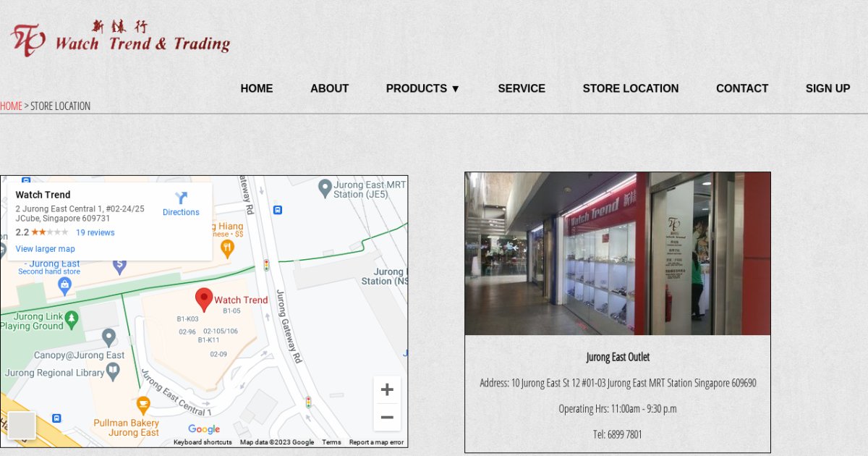
Task: Click the Jurong Regional Library icon
Action: (x=113, y=371)
